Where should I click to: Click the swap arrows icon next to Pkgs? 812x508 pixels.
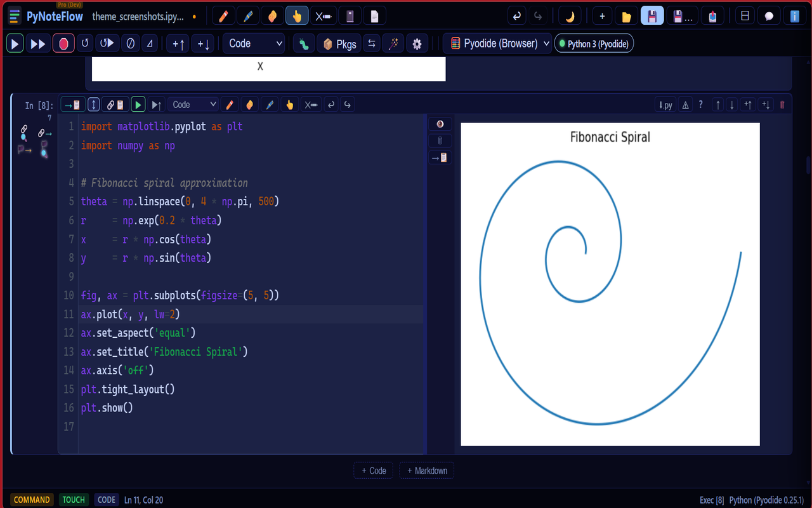372,44
